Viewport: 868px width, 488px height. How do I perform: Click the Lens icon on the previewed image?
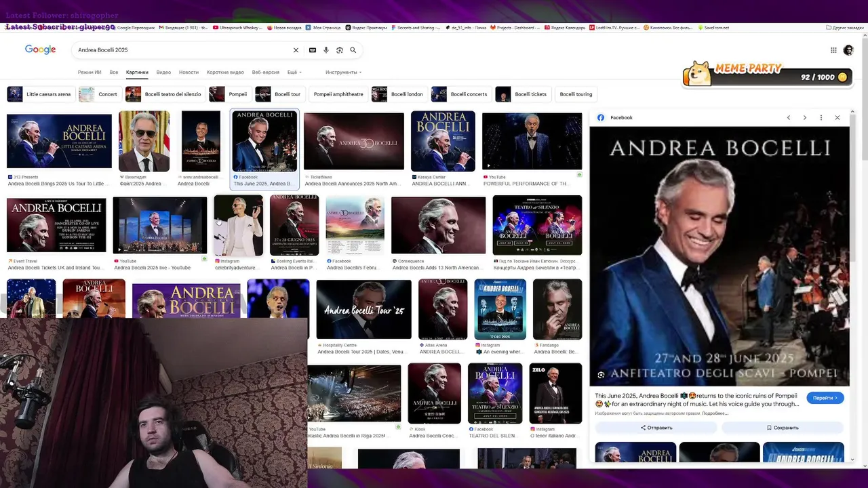(x=601, y=375)
